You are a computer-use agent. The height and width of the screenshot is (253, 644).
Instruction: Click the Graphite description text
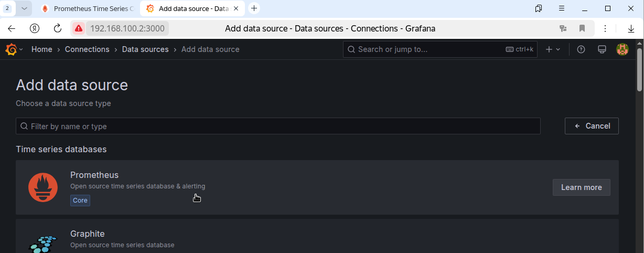122,245
